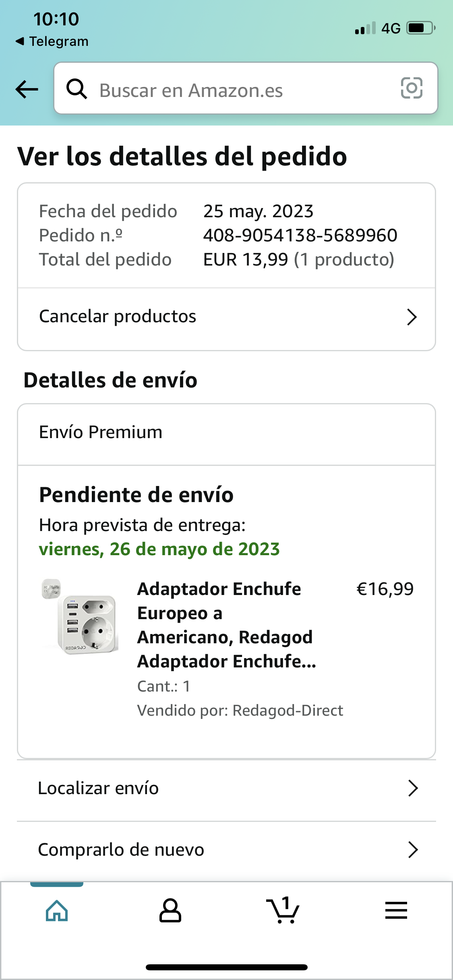Open Localizar envío option

click(98, 788)
